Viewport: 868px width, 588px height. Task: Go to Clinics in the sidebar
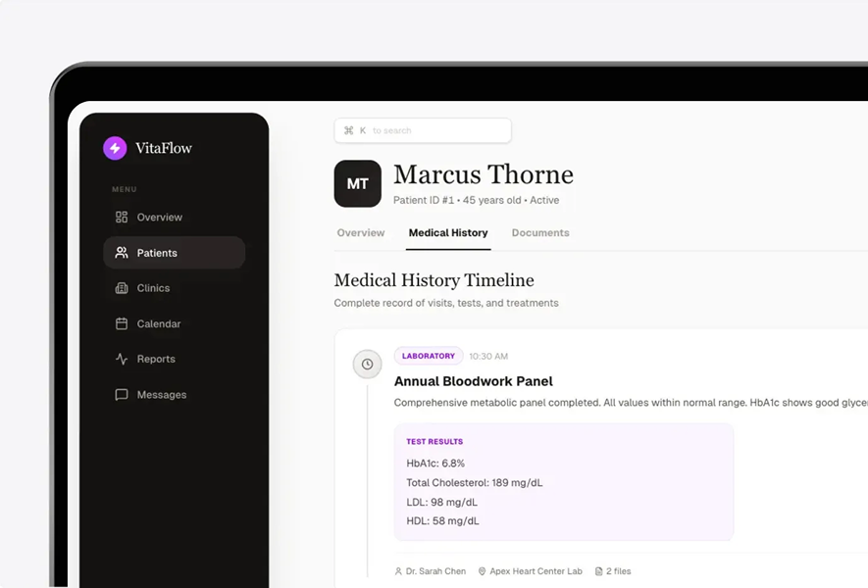pyautogui.click(x=174, y=288)
